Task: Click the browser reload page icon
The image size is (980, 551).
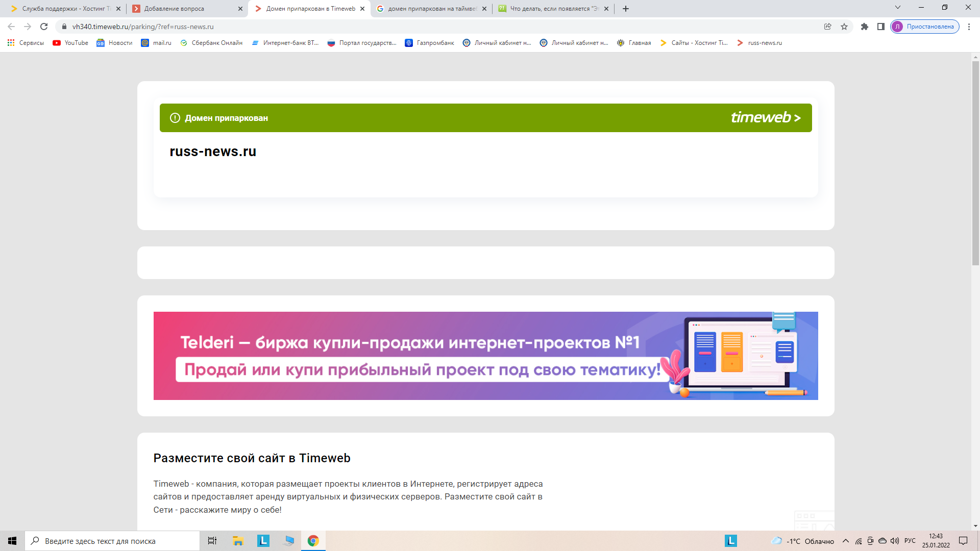Action: 44,27
